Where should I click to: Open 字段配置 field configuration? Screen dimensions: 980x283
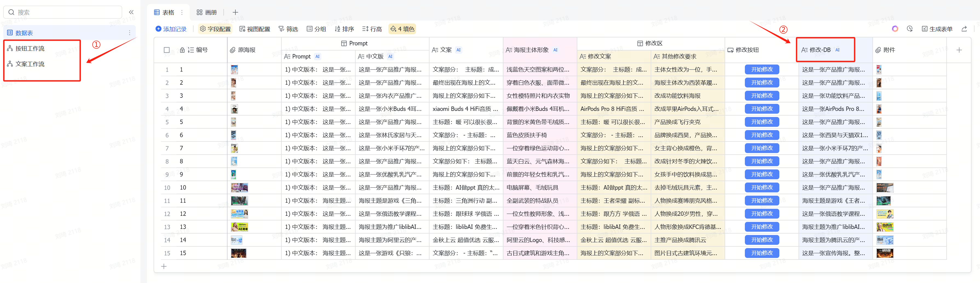click(x=215, y=29)
